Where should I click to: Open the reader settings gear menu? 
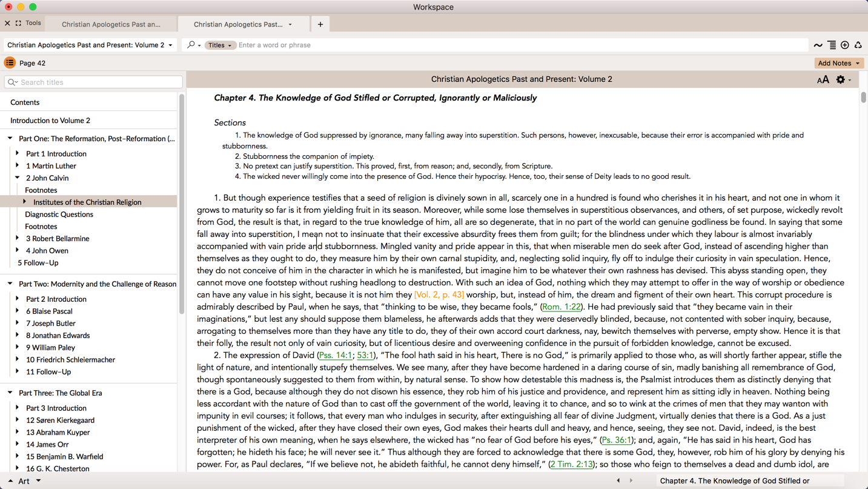coord(843,79)
